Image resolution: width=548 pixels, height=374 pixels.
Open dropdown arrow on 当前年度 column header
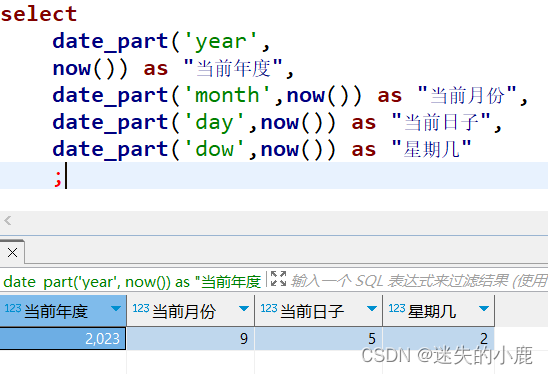tap(116, 309)
